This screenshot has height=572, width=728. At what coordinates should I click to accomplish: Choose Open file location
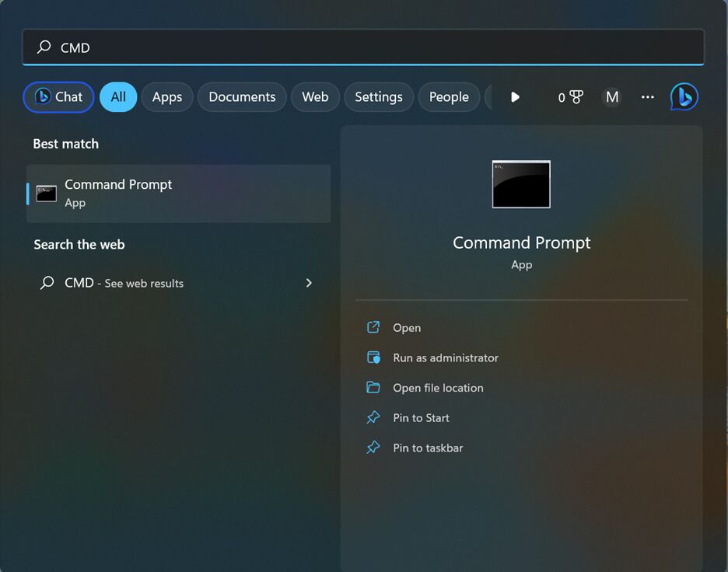coord(439,388)
